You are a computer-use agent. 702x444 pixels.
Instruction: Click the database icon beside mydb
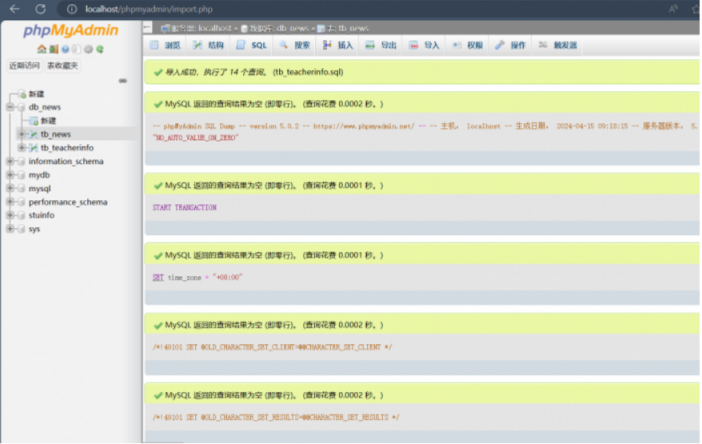click(21, 175)
